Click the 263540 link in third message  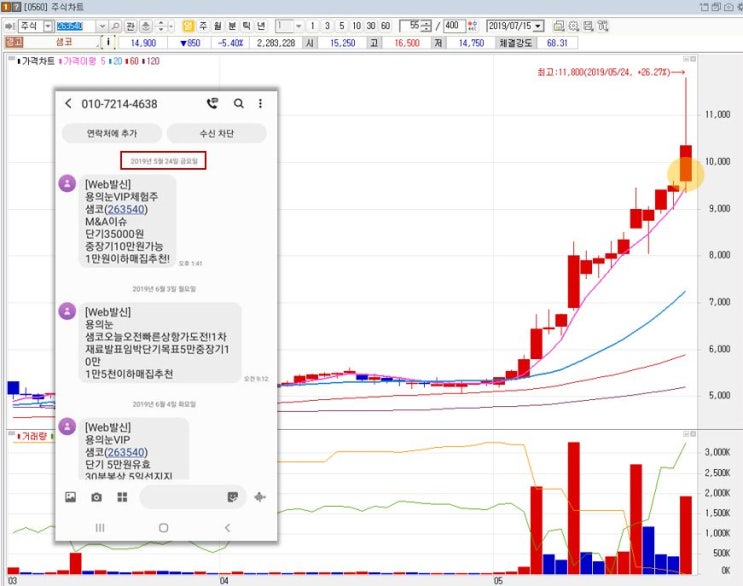point(126,452)
